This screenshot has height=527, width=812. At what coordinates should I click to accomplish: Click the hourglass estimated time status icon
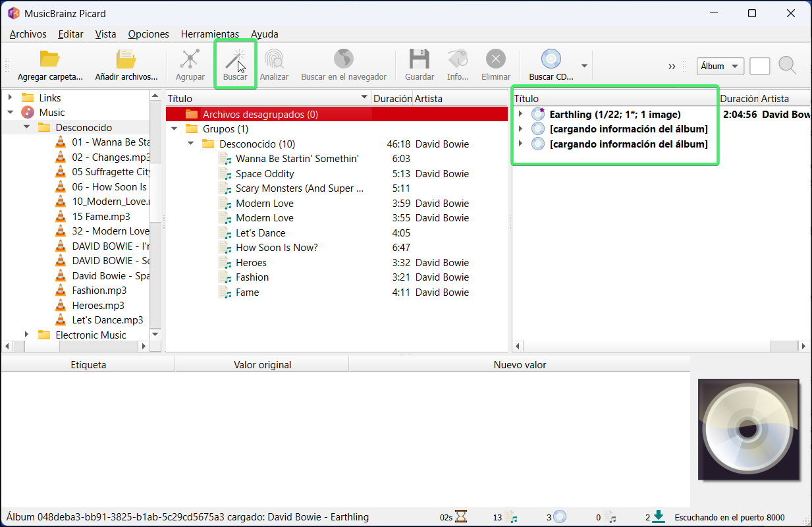click(x=461, y=517)
